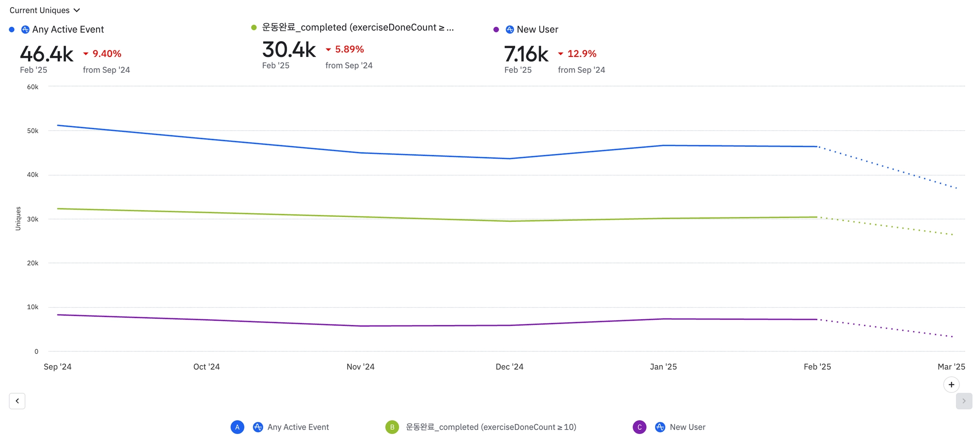
Task: Click the 60k y-axis label
Action: coord(33,87)
